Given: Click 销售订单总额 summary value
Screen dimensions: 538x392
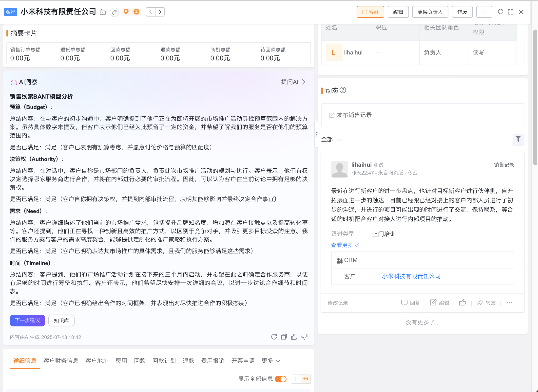Looking at the screenshot, I should (x=20, y=58).
